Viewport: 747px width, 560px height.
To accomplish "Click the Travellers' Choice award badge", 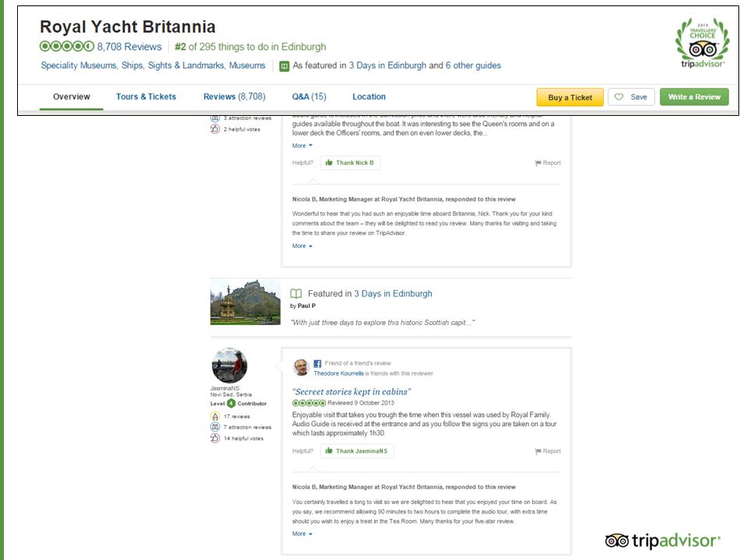I will [x=702, y=44].
